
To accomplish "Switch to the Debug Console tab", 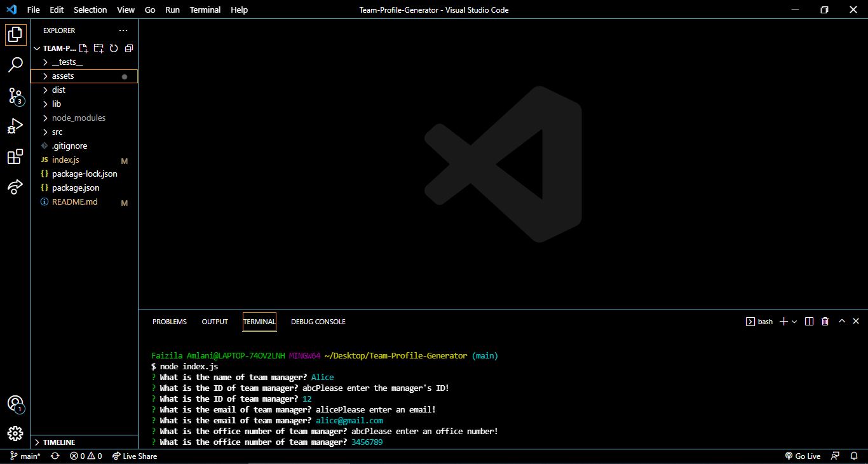I will (318, 322).
